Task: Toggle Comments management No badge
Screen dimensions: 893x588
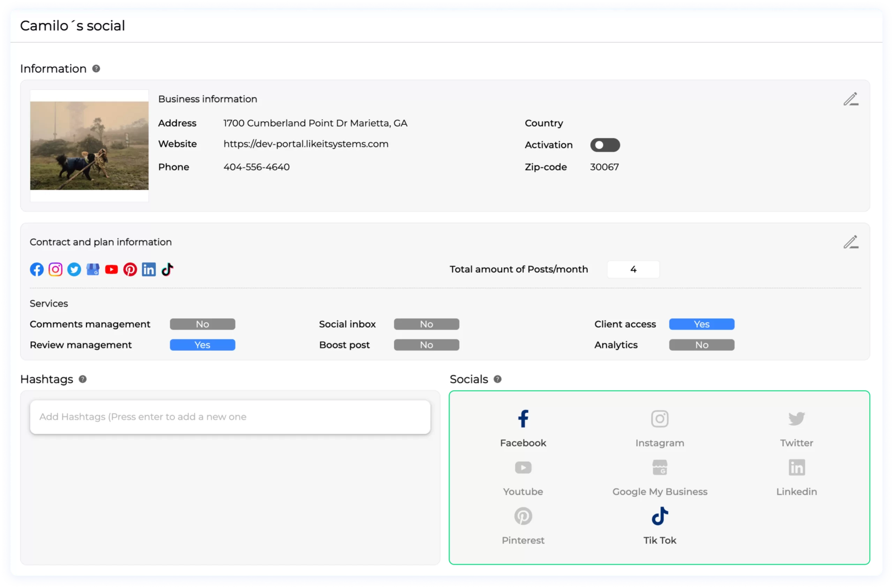Action: (x=202, y=324)
